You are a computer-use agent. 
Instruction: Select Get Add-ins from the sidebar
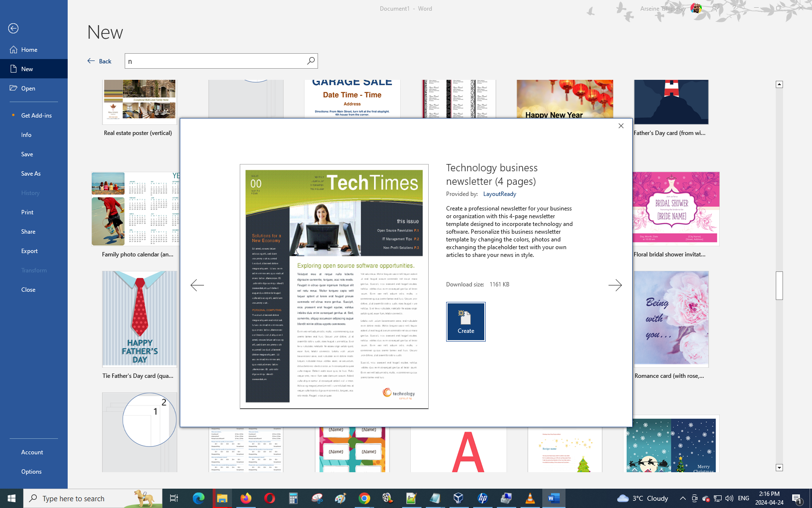(36, 116)
